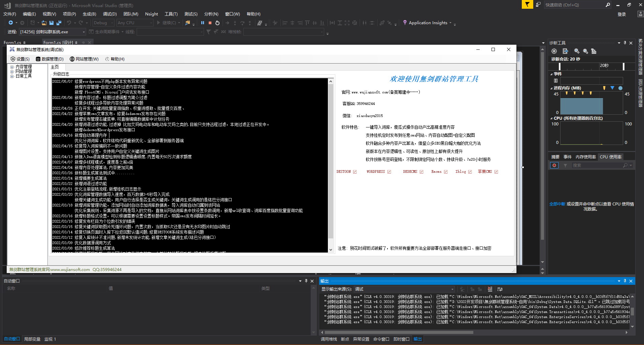The height and width of the screenshot is (345, 644).
Task: Click the pause events track icon
Action: pos(556,81)
